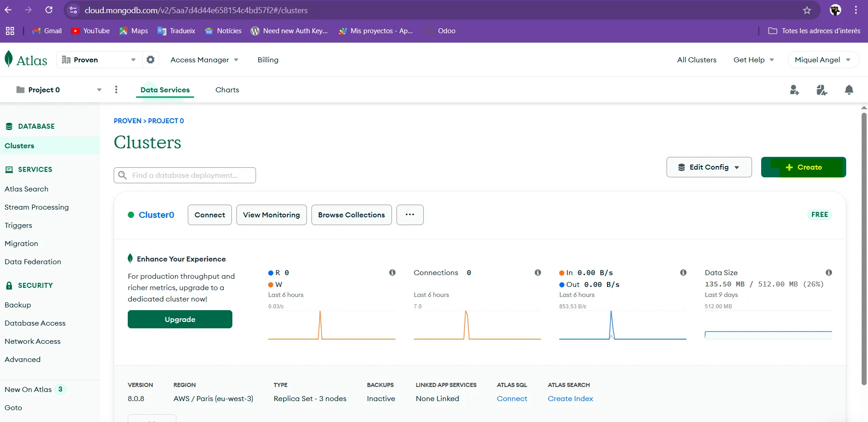Open the Get Help menu
This screenshot has width=868, height=422.
(x=753, y=60)
